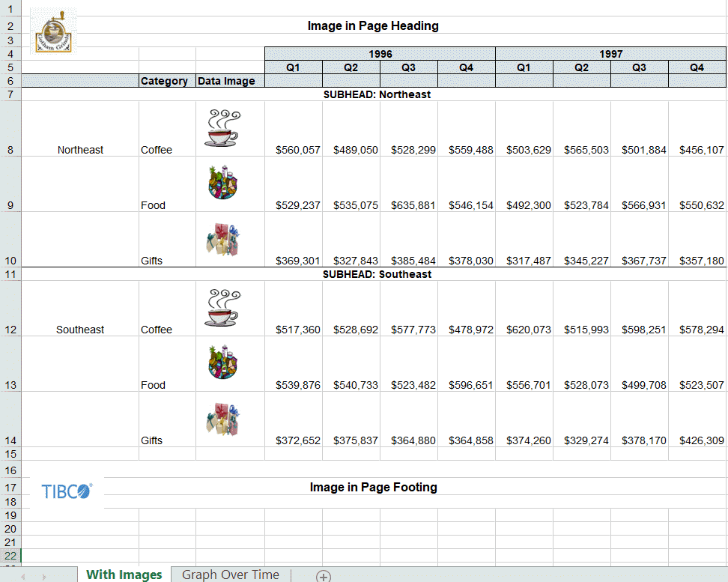Select cell with $517,360
This screenshot has width=728, height=582.
tap(294, 309)
